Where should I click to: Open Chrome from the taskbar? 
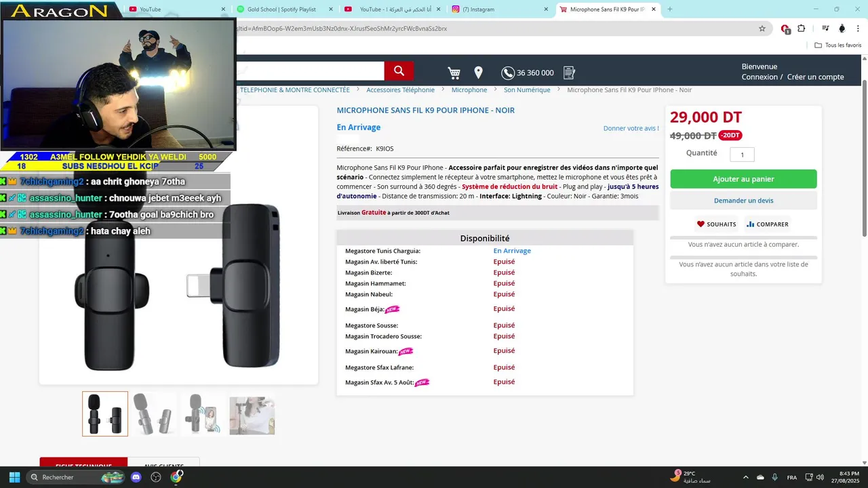pyautogui.click(x=176, y=477)
